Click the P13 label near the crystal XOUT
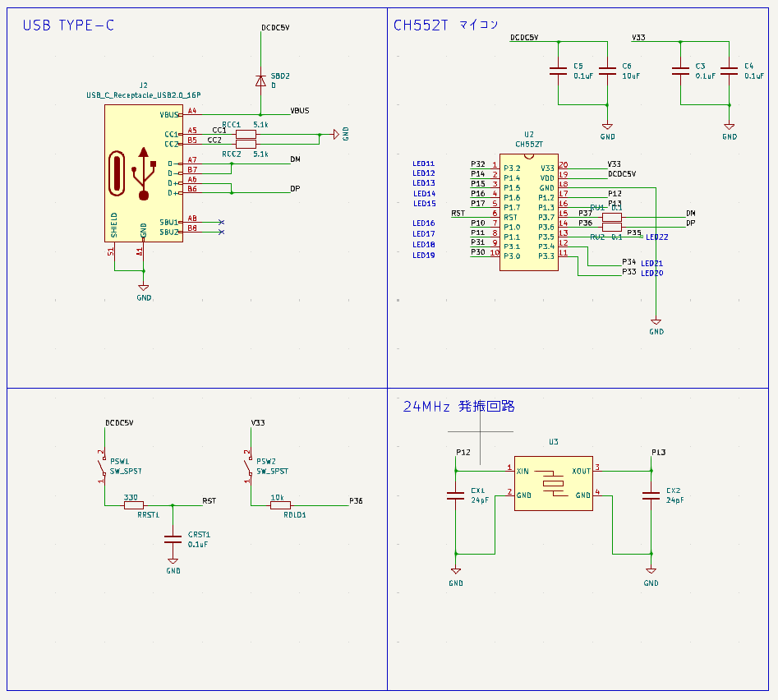This screenshot has width=778, height=700. 658,452
